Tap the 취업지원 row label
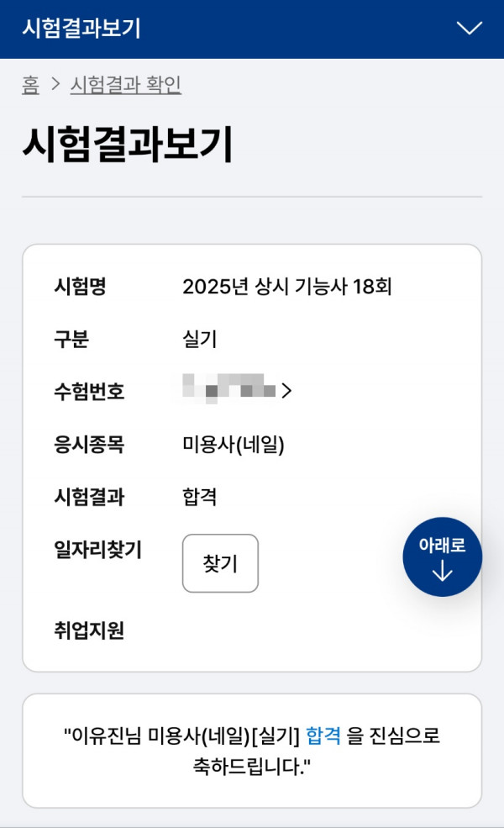 pos(89,630)
